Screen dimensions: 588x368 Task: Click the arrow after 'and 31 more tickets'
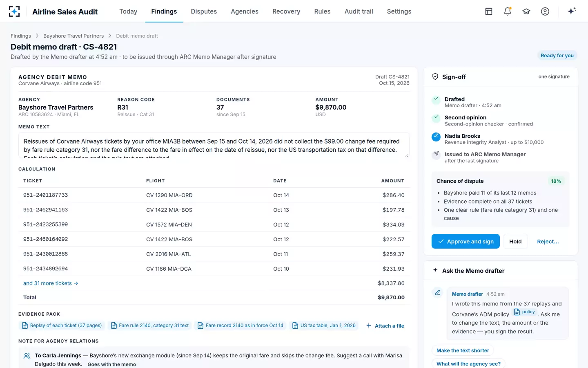click(x=76, y=283)
